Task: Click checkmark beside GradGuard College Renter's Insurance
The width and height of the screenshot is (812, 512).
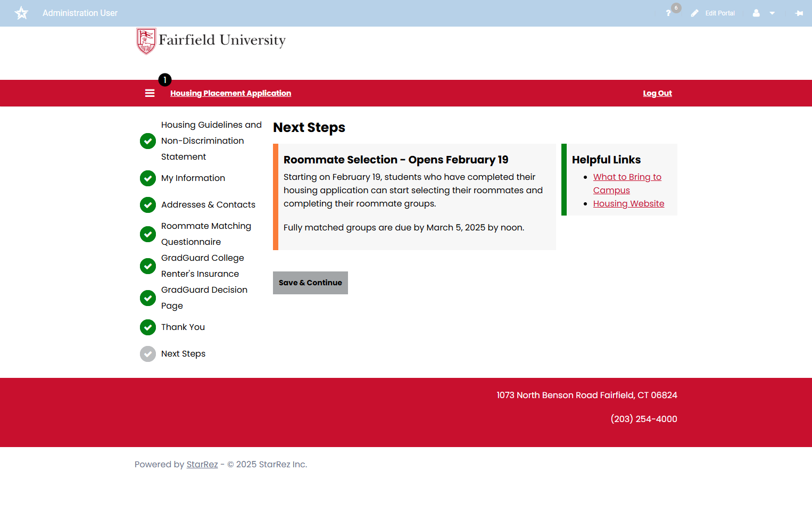Action: point(148,266)
